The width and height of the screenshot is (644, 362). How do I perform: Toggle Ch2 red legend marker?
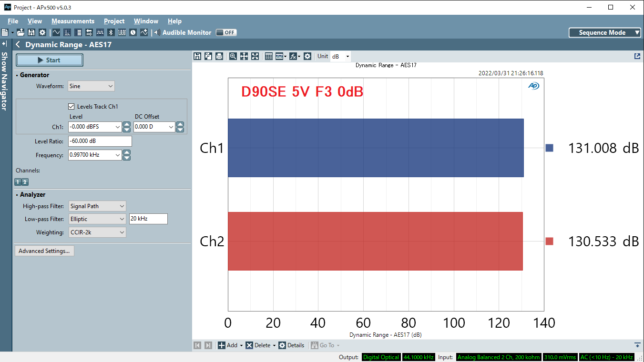pos(549,241)
